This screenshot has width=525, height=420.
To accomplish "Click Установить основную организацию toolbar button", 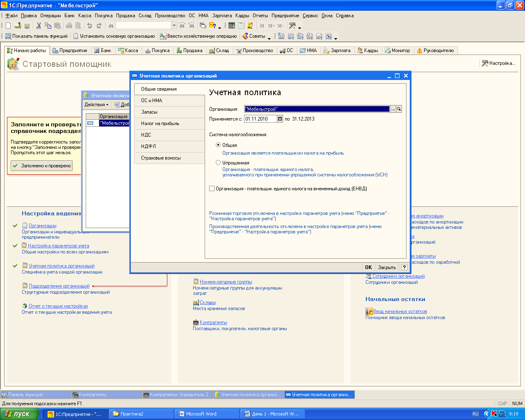I will (114, 36).
